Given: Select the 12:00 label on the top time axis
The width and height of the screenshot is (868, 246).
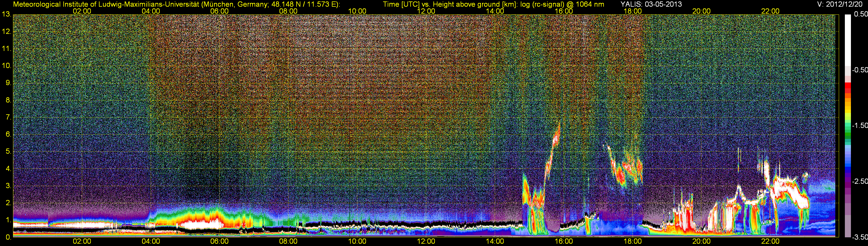Looking at the screenshot, I should click(x=426, y=11).
